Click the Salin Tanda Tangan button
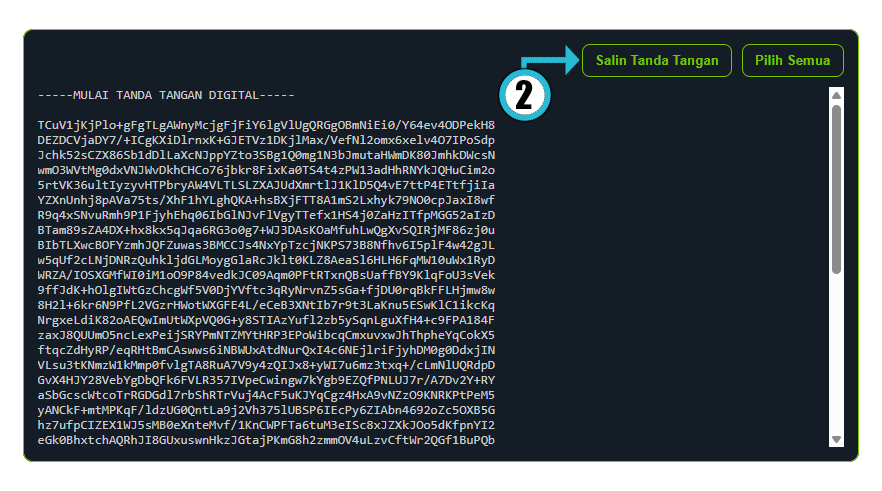Image resolution: width=882 pixels, height=491 pixels. (656, 60)
